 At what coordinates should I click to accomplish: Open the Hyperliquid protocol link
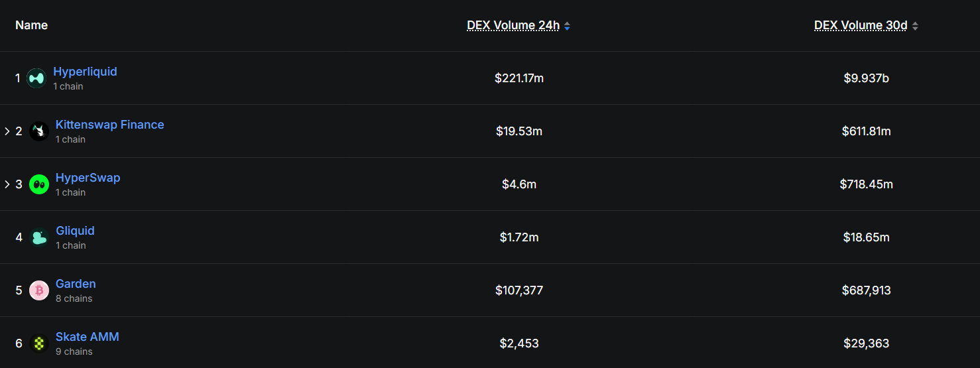tap(85, 72)
